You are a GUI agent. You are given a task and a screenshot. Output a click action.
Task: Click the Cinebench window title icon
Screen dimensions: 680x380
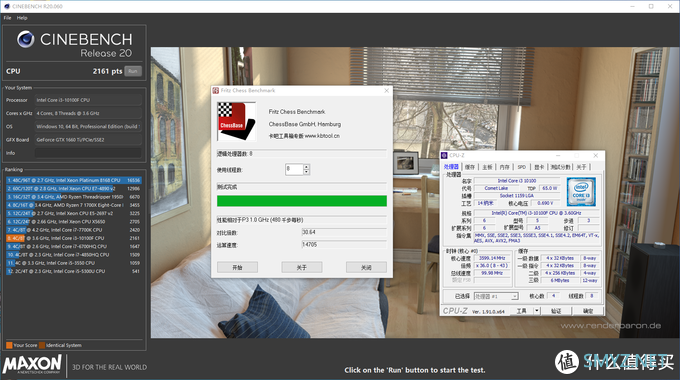7,6
